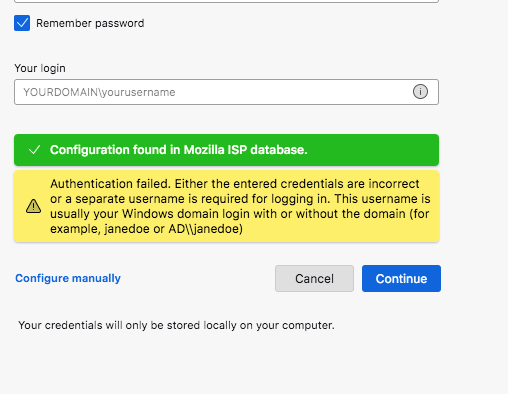Click the info icon in login field
Viewport: 508px width, 394px height.
click(420, 92)
